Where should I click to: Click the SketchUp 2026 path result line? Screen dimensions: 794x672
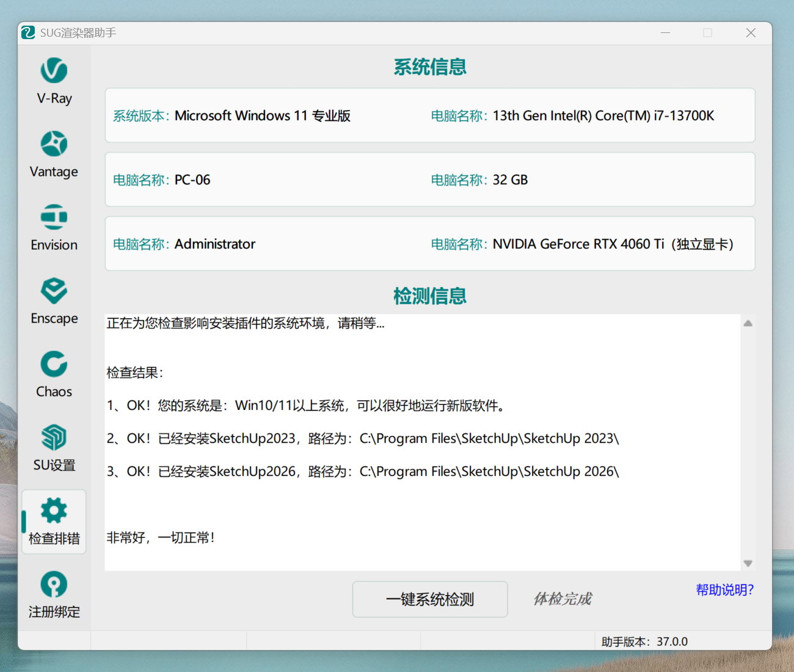click(x=363, y=472)
